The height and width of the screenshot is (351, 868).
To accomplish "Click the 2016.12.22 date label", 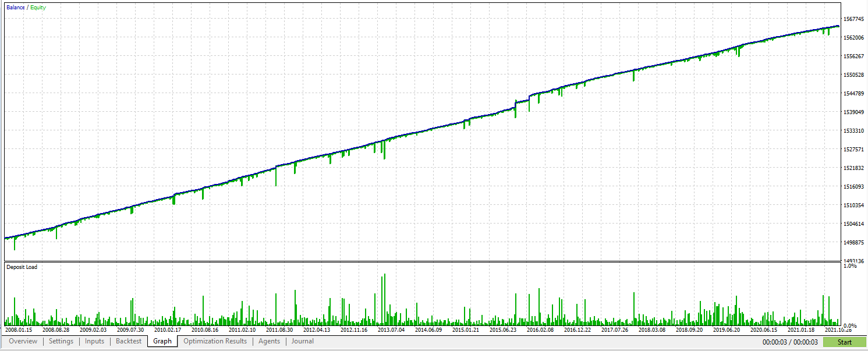I will pyautogui.click(x=578, y=330).
